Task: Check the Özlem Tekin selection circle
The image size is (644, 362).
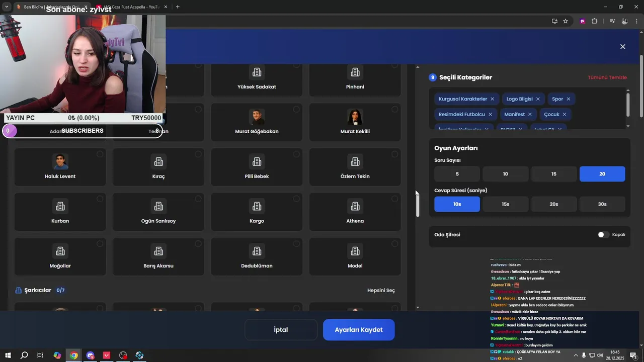Action: (x=394, y=154)
